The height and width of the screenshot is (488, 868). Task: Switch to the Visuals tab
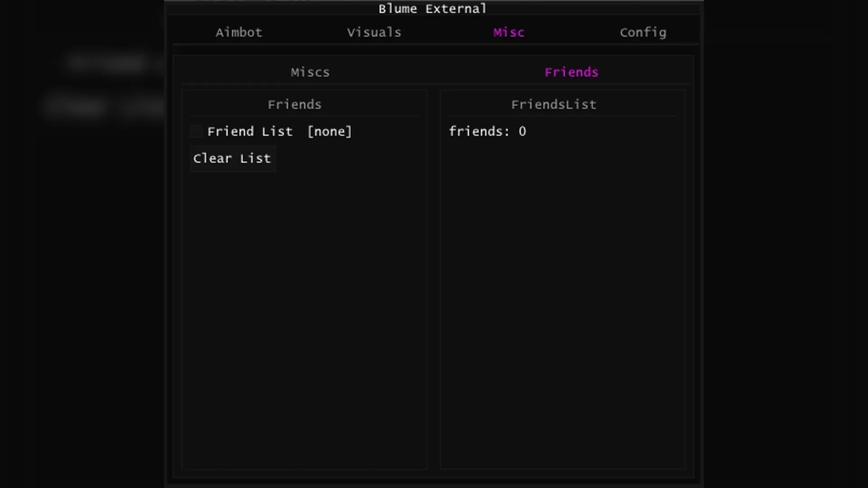374,33
